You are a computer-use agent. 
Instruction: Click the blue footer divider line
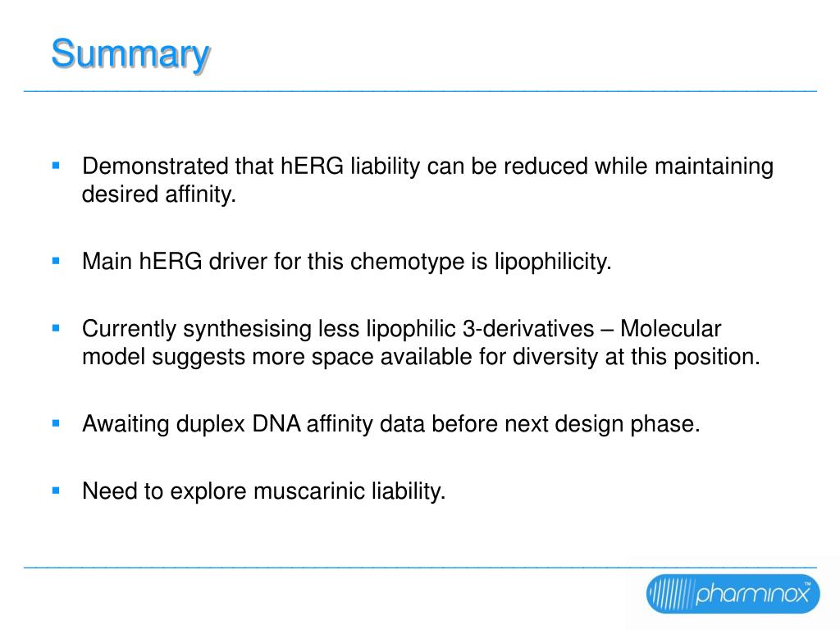click(420, 567)
